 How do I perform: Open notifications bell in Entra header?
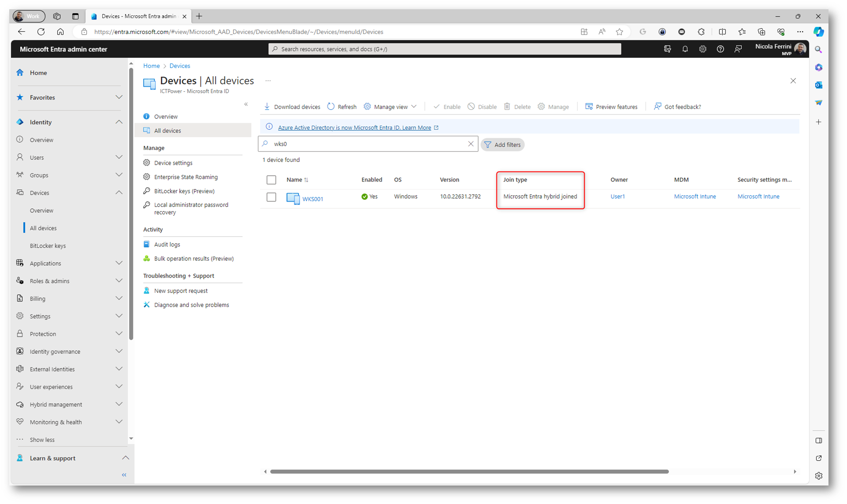point(685,49)
